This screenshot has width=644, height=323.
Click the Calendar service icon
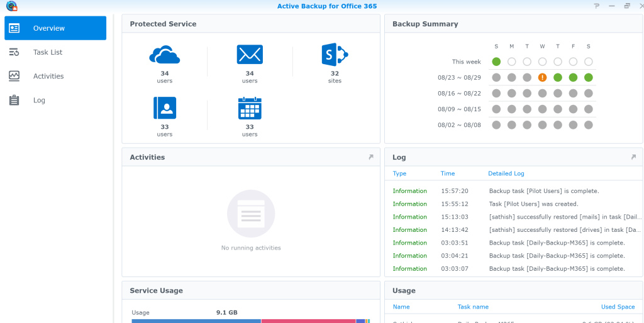tap(250, 108)
